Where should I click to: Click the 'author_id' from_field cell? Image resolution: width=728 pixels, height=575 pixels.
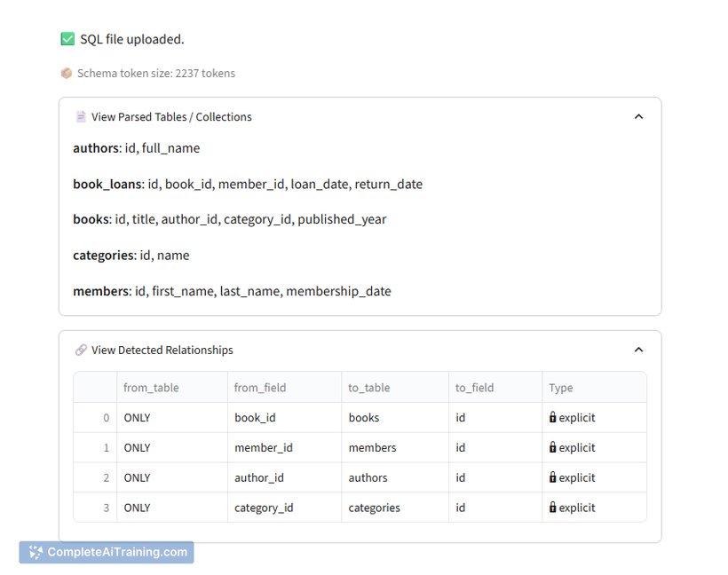[x=285, y=477]
